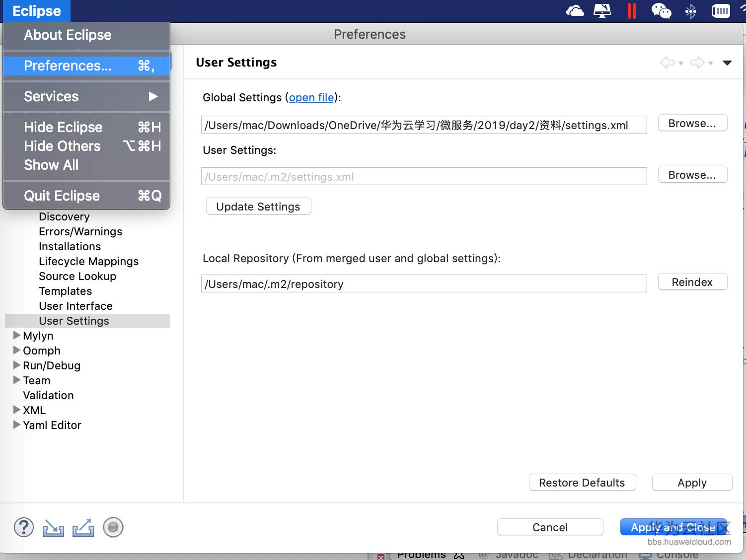Click the Global Settings path field
Viewport: 746px width, 560px height.
424,125
